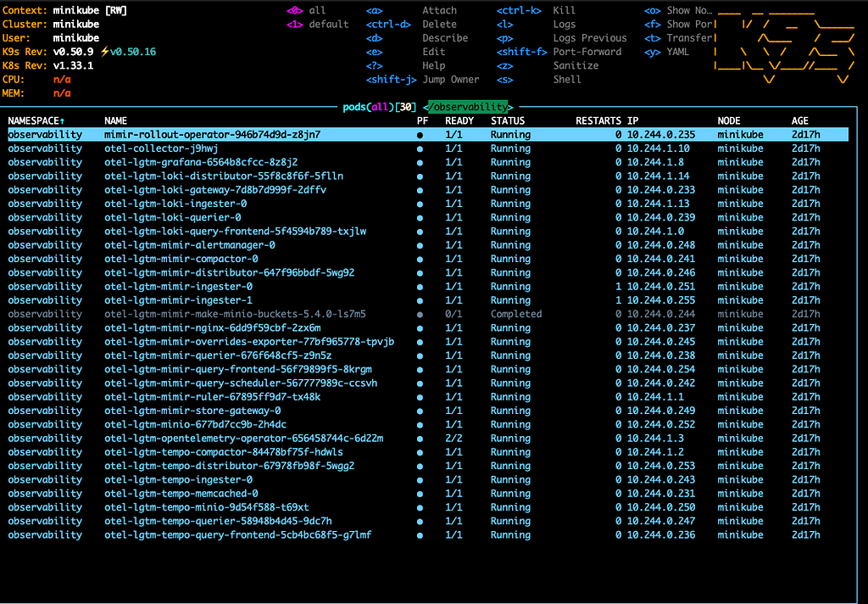This screenshot has height=604, width=868.
Task: Click port-forward dot for otel-collector-j9hwj
Action: 420,148
